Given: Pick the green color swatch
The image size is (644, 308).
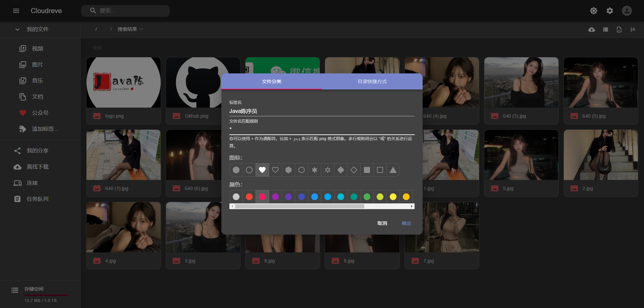Looking at the screenshot, I should [x=367, y=197].
